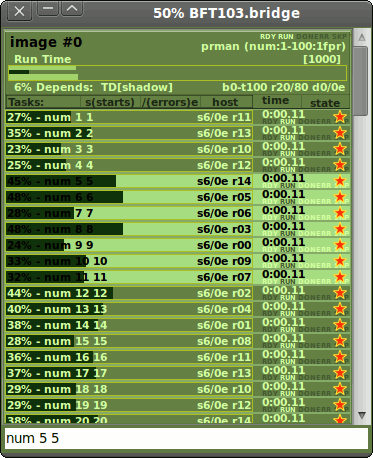Viewport: 373px width, 458px height.
Task: Click the star state icon for num 7 row
Action: pos(340,213)
